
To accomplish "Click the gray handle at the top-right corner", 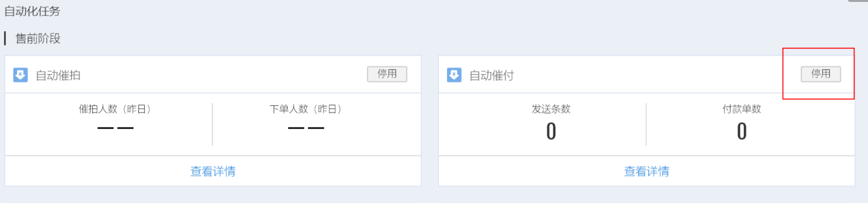I will tap(858, 1).
